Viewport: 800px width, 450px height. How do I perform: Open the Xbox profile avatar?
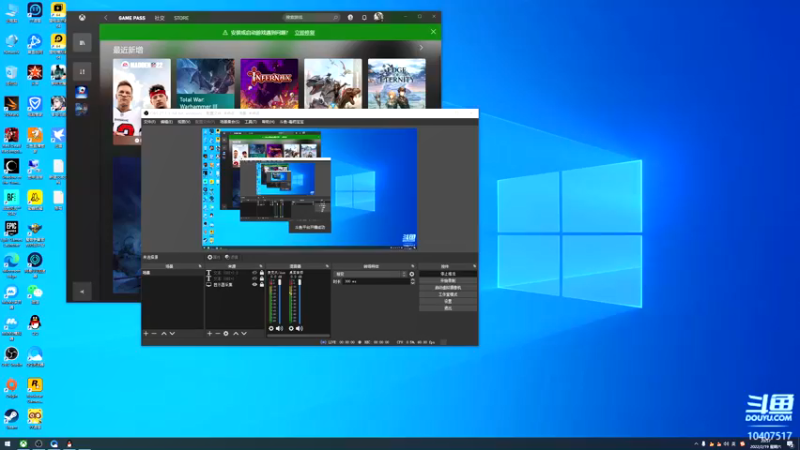click(379, 17)
